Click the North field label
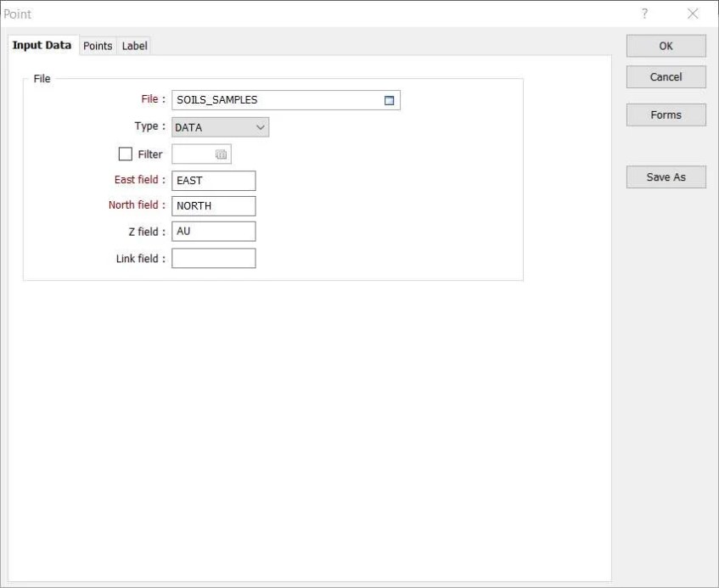This screenshot has width=719, height=588. click(137, 204)
